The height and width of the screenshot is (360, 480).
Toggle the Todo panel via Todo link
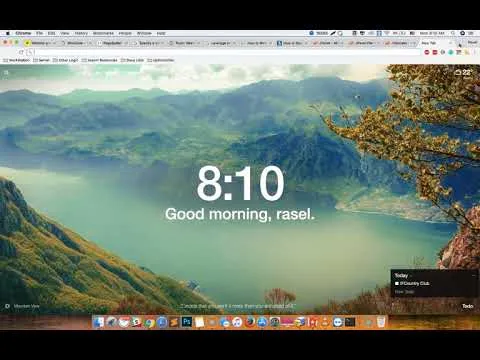point(467,306)
